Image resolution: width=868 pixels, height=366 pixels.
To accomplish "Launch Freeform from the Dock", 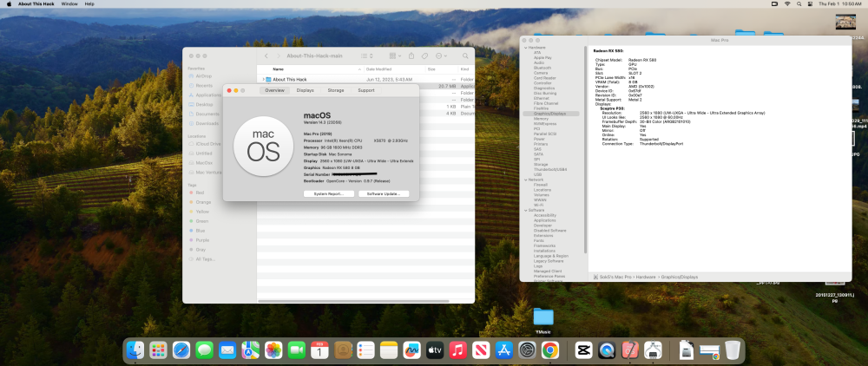I will point(411,350).
